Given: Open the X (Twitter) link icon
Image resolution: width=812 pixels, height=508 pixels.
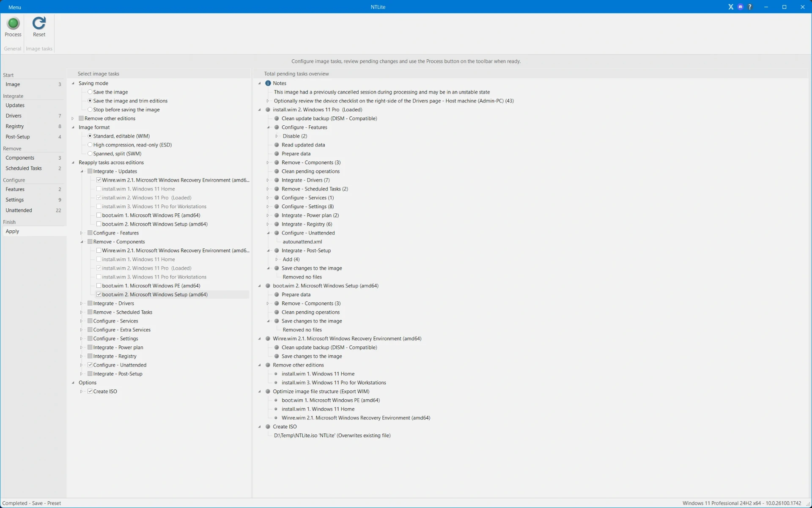Looking at the screenshot, I should click(x=731, y=7).
